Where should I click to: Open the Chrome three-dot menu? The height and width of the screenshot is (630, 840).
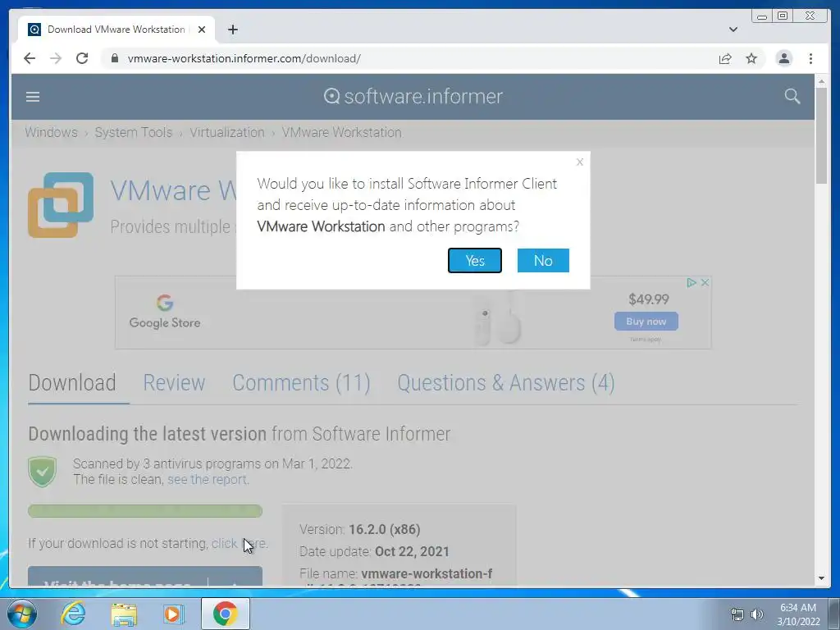810,58
